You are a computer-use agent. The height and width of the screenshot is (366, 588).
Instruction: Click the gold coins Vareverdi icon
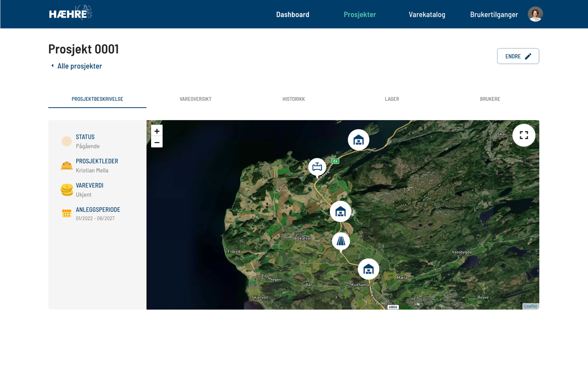[x=67, y=190]
